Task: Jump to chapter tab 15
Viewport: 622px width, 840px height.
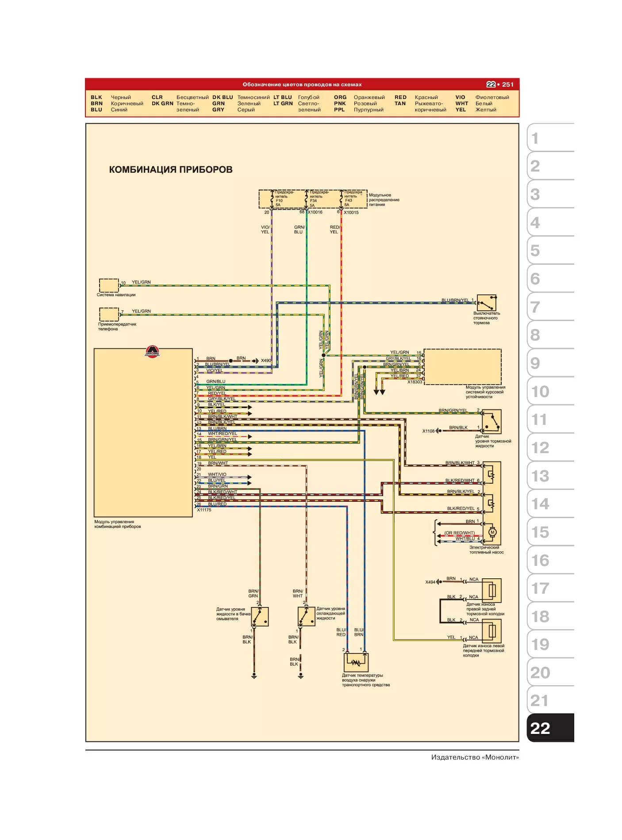Action: click(550, 531)
